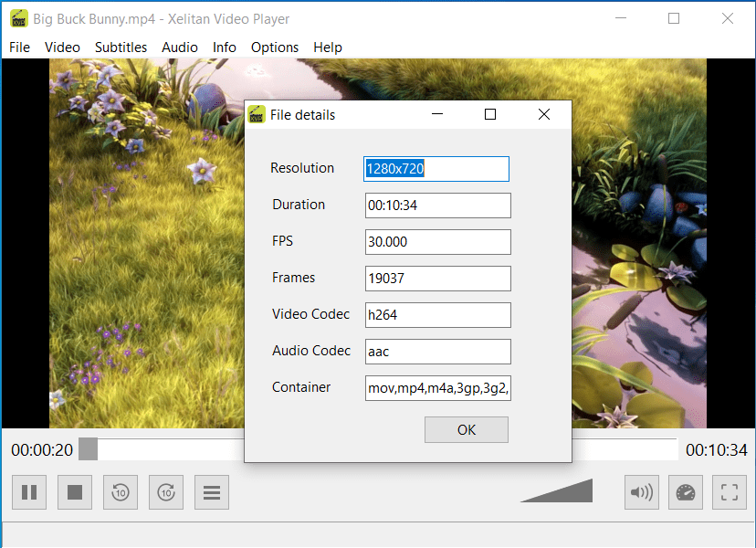
Task: Click the total time label beside the seek bar
Action: [717, 450]
